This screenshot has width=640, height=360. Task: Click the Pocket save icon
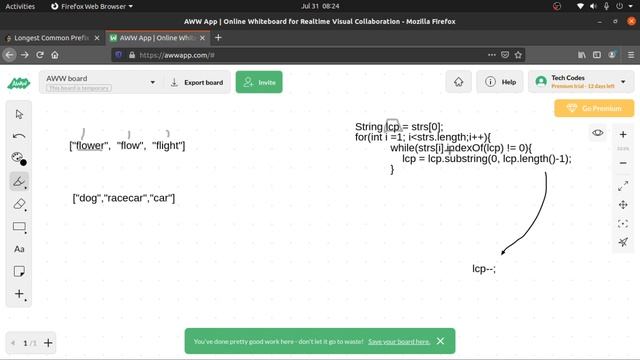[505, 55]
